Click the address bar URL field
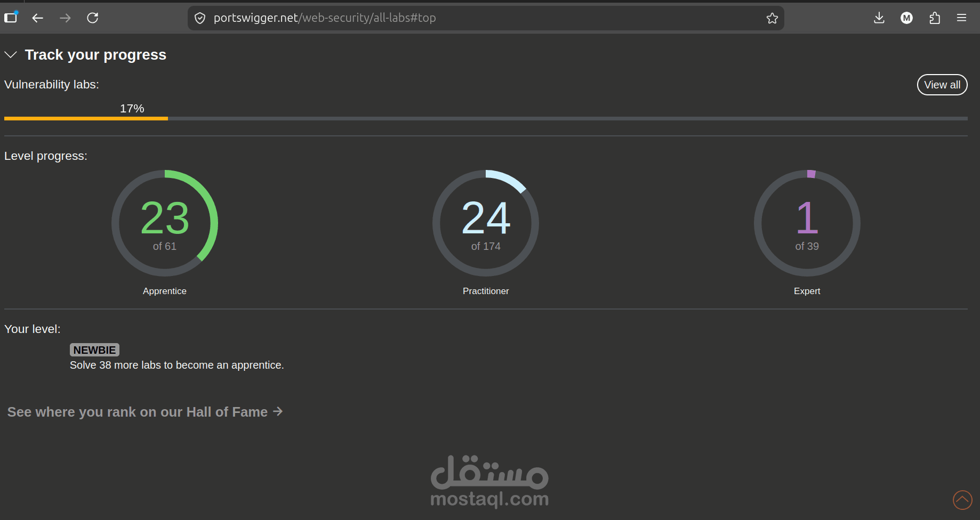Image resolution: width=980 pixels, height=520 pixels. tap(485, 18)
